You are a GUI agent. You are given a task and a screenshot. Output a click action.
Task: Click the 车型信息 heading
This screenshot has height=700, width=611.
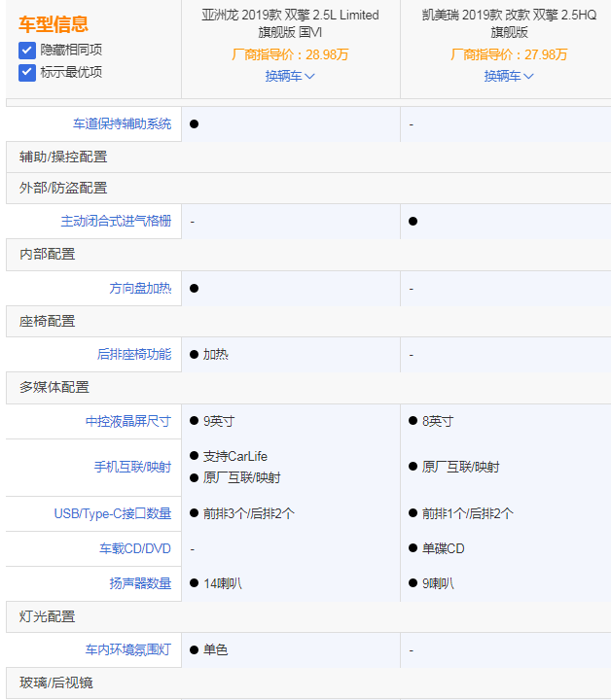click(x=54, y=25)
